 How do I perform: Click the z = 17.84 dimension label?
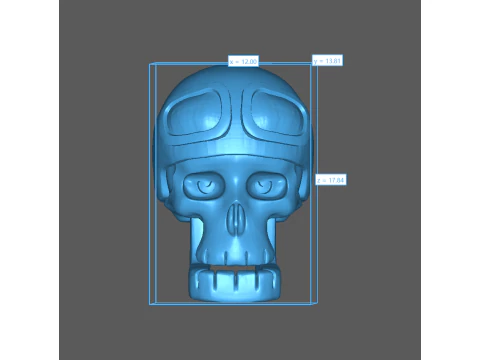tap(331, 180)
